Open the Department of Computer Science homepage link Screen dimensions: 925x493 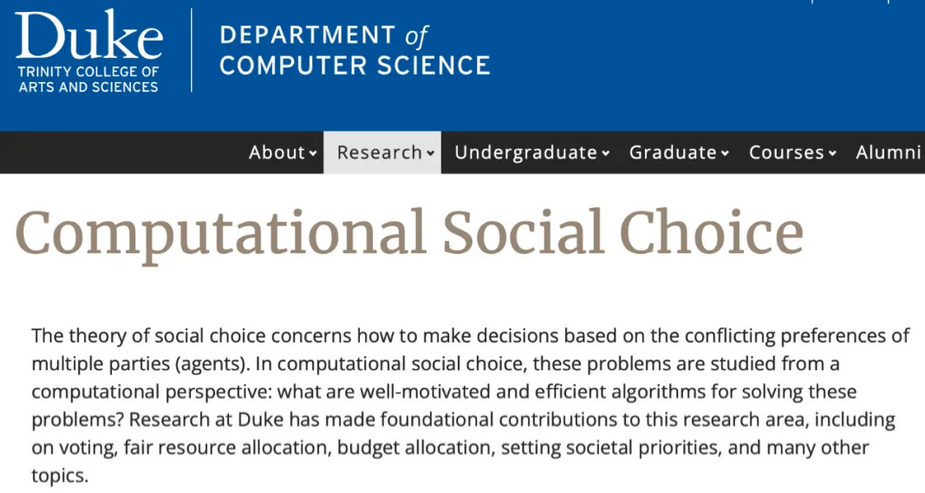point(355,50)
